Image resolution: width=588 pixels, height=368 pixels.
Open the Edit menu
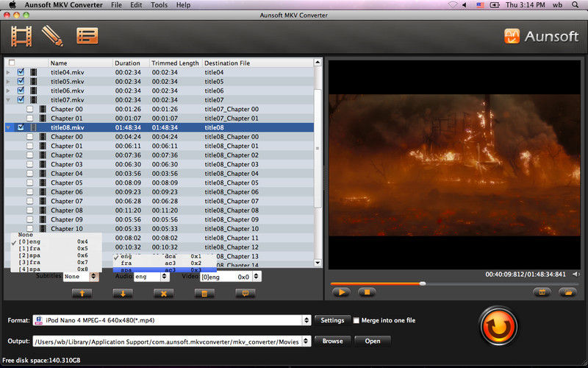coord(136,5)
